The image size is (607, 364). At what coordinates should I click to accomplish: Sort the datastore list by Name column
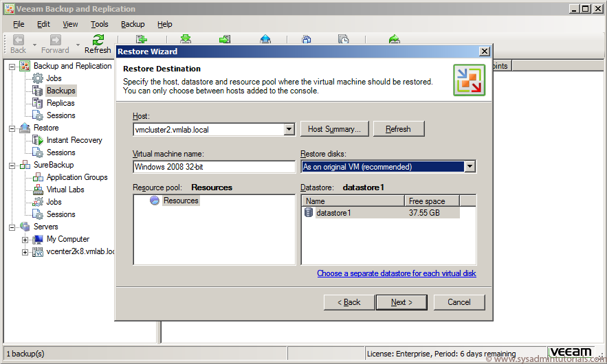353,201
